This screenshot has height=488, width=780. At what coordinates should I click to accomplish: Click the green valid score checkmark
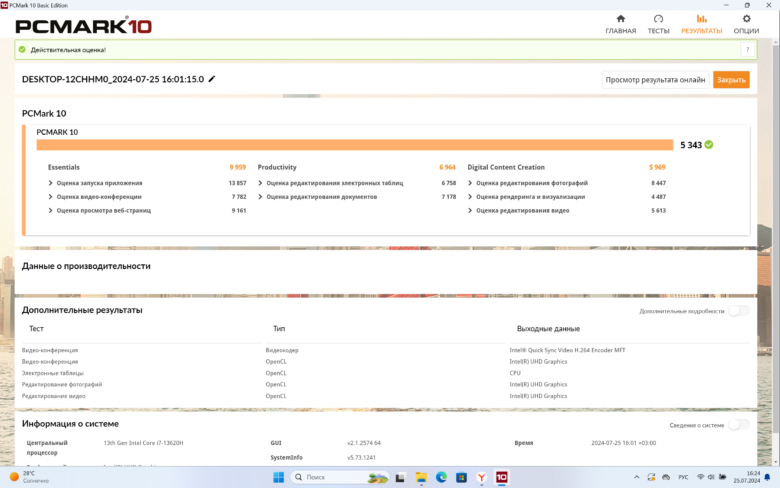tap(709, 145)
